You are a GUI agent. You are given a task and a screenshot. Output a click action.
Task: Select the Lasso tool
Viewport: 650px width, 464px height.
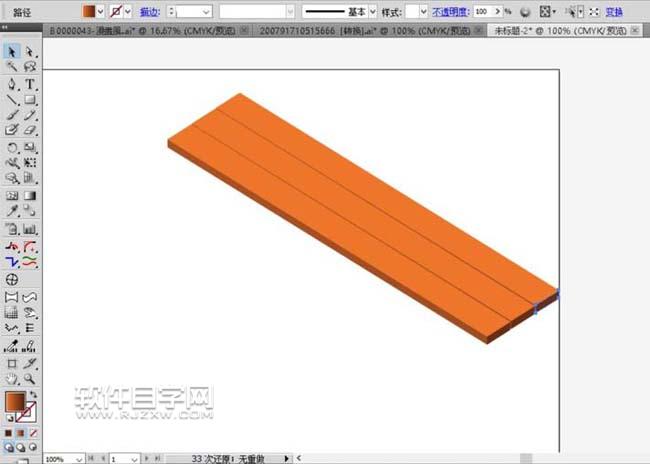(x=29, y=66)
